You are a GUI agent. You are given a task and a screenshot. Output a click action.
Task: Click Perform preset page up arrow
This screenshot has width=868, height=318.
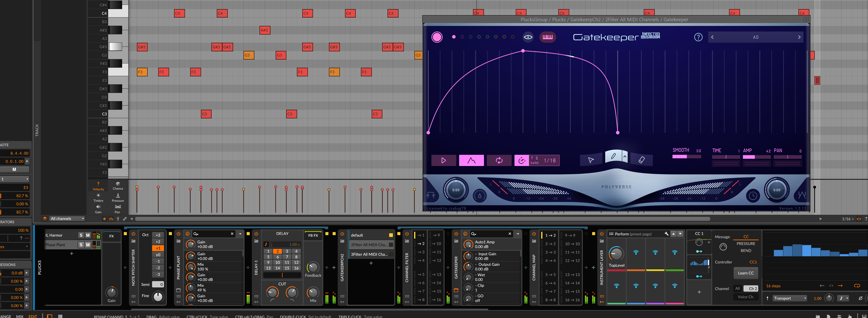pos(674,234)
